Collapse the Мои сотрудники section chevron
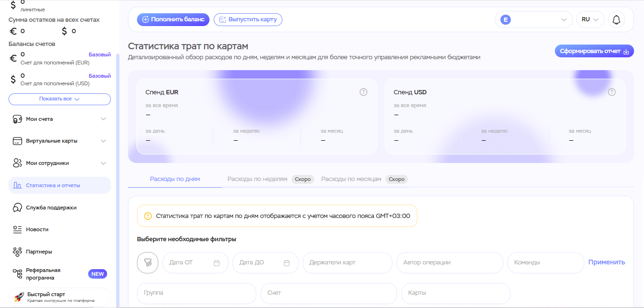This screenshot has height=308, width=644. click(x=104, y=163)
